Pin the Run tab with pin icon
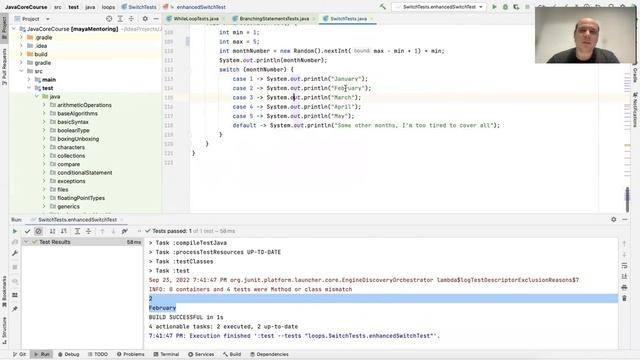Screen dimensions: 640x360 (15, 309)
